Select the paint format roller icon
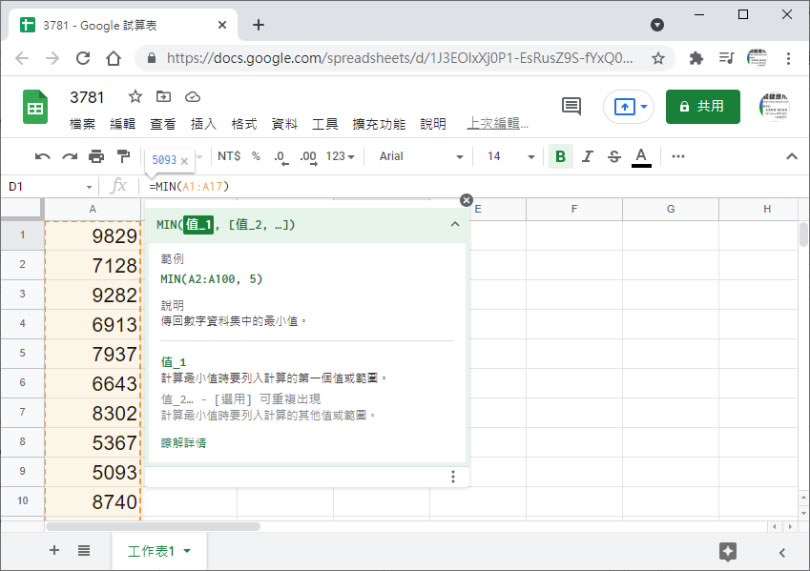Image resolution: width=810 pixels, height=571 pixels. click(123, 156)
